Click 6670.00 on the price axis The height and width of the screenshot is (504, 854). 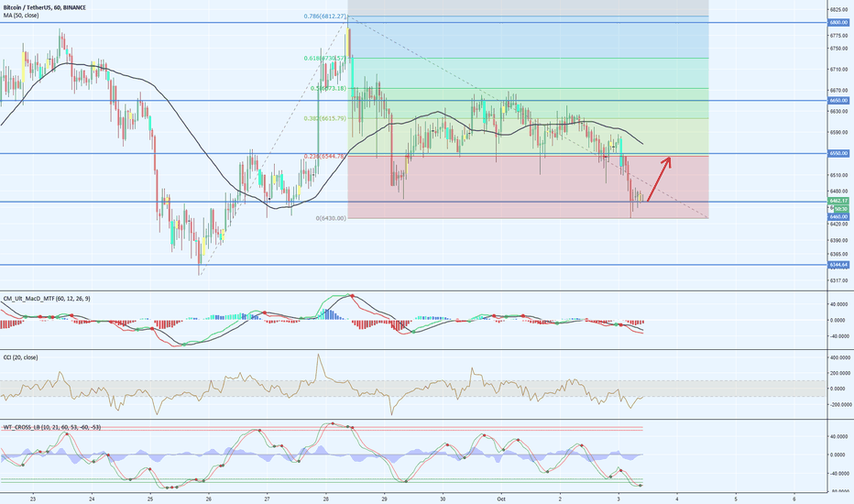point(839,91)
